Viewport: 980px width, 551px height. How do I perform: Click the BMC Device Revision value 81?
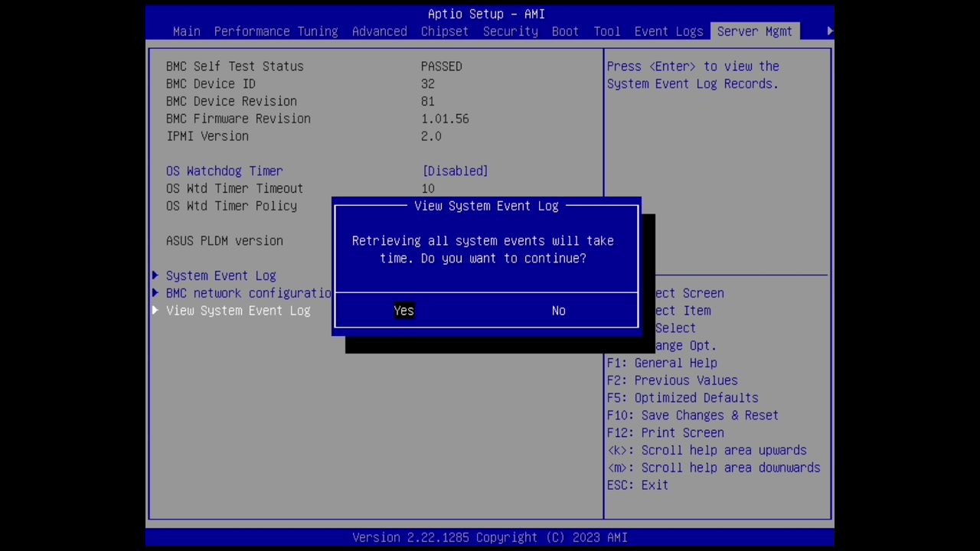pyautogui.click(x=427, y=101)
